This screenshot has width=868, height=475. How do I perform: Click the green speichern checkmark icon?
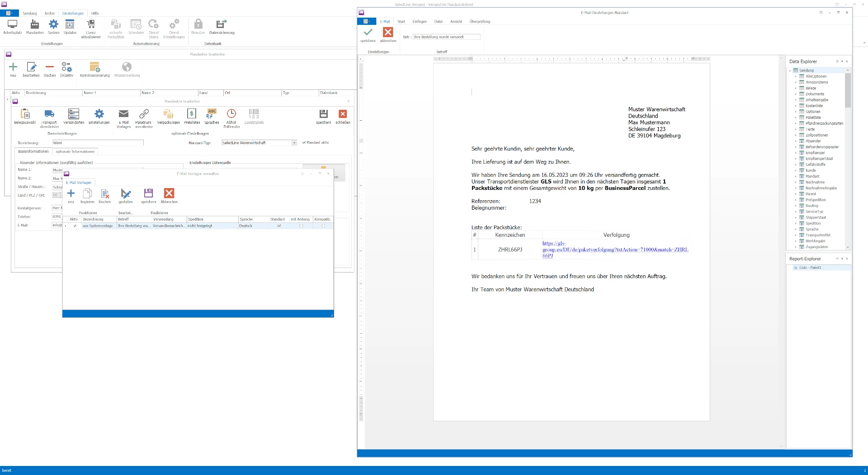pyautogui.click(x=368, y=33)
